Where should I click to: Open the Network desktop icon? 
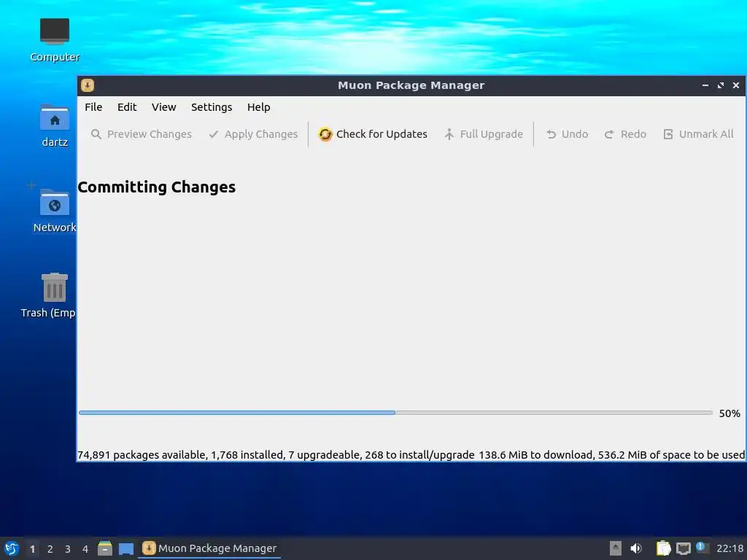(55, 211)
